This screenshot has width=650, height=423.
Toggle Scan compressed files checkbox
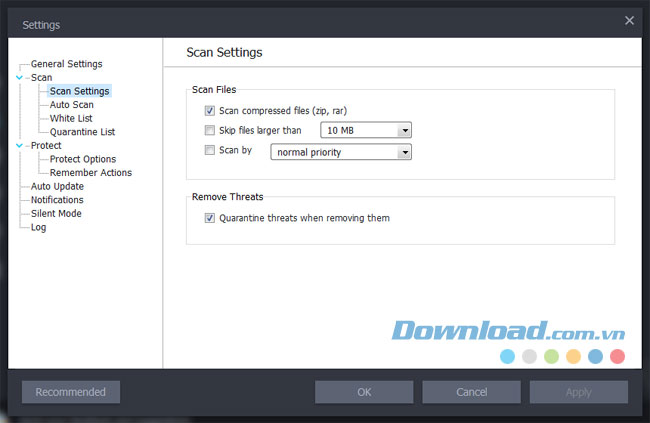[x=210, y=110]
